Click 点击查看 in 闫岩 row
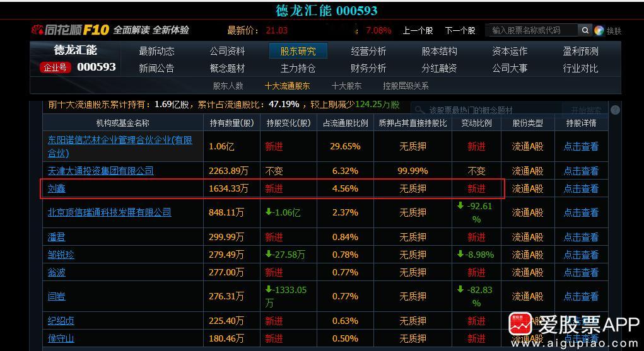Screen dimensions: 644x351 (x=581, y=296)
